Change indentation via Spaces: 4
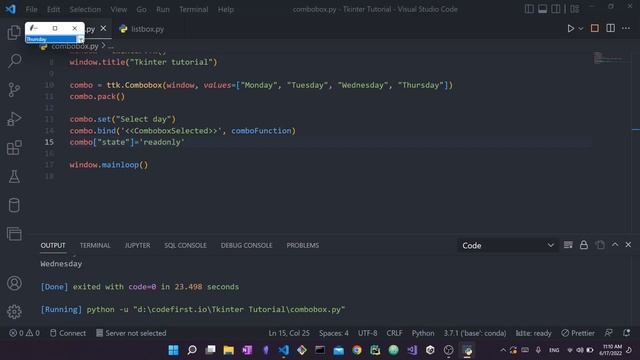 tap(333, 333)
